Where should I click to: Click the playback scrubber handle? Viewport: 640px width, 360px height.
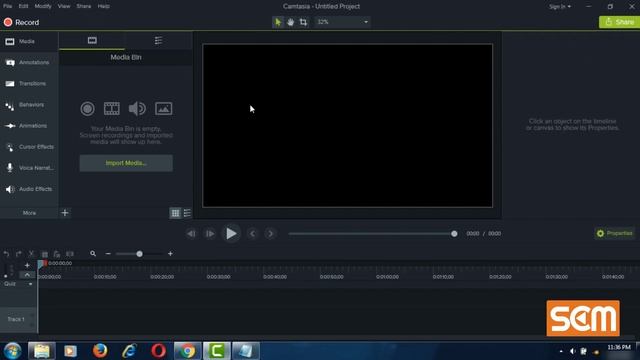454,234
